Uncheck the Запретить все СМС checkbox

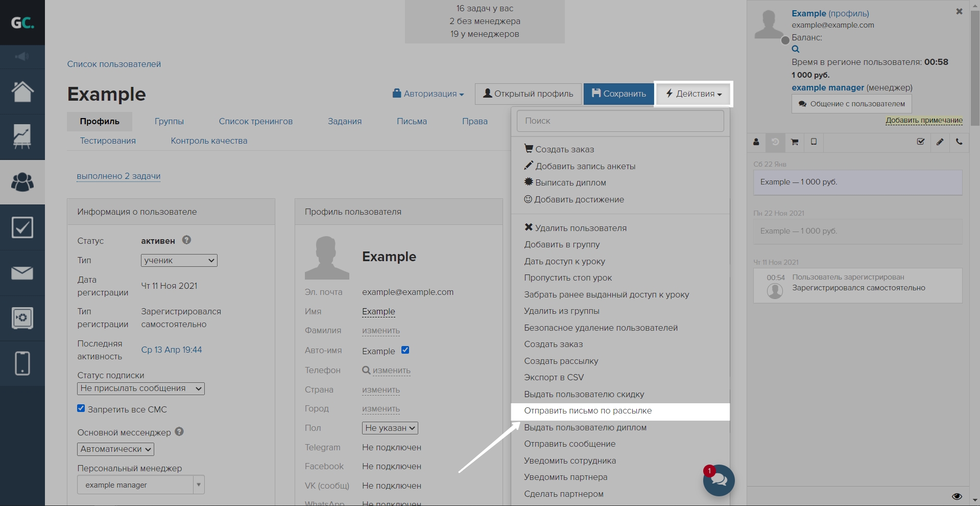coord(81,408)
